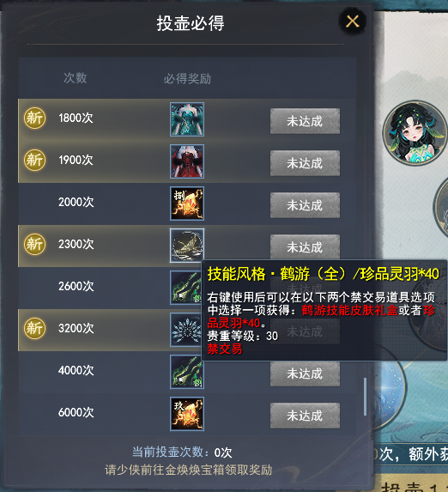
Task: Click the blue feather fan icon for 3200次
Action: [x=185, y=330]
